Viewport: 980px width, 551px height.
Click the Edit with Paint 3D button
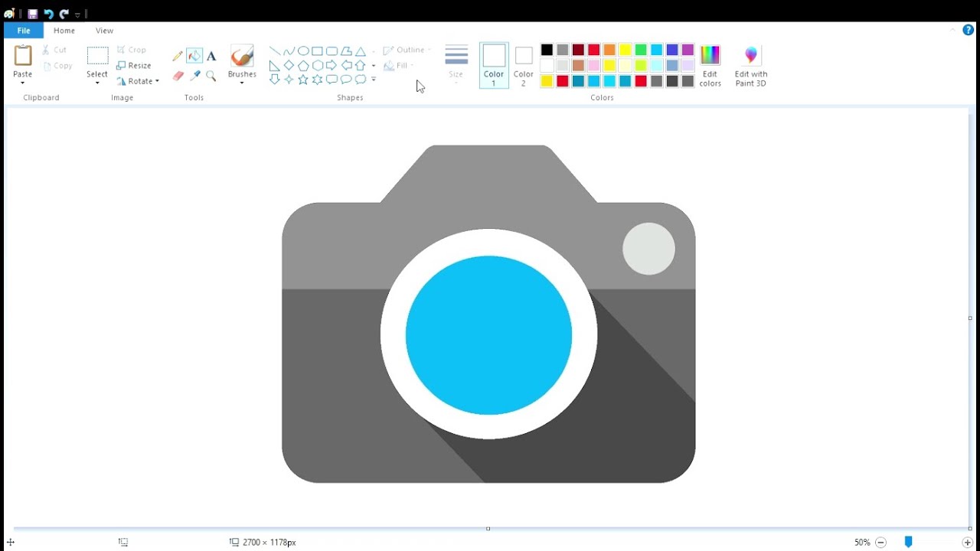tap(750, 66)
